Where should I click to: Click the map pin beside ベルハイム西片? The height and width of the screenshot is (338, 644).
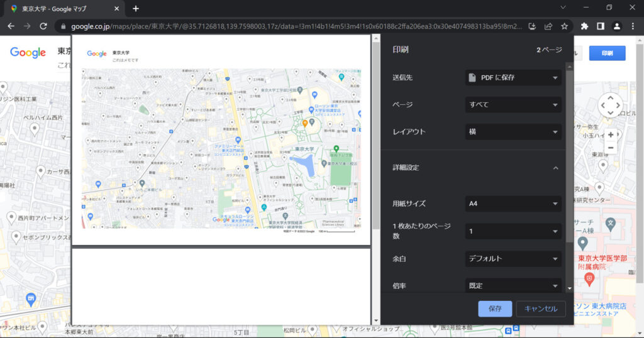pyautogui.click(x=35, y=129)
